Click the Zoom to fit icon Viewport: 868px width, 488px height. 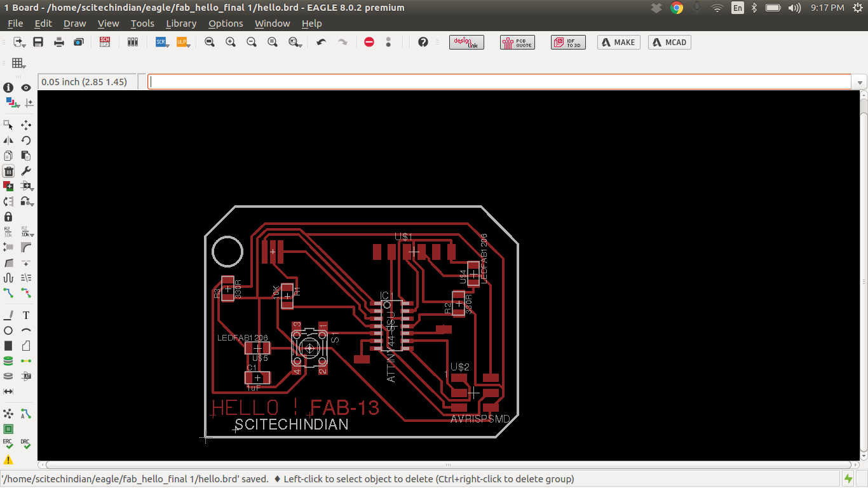210,42
